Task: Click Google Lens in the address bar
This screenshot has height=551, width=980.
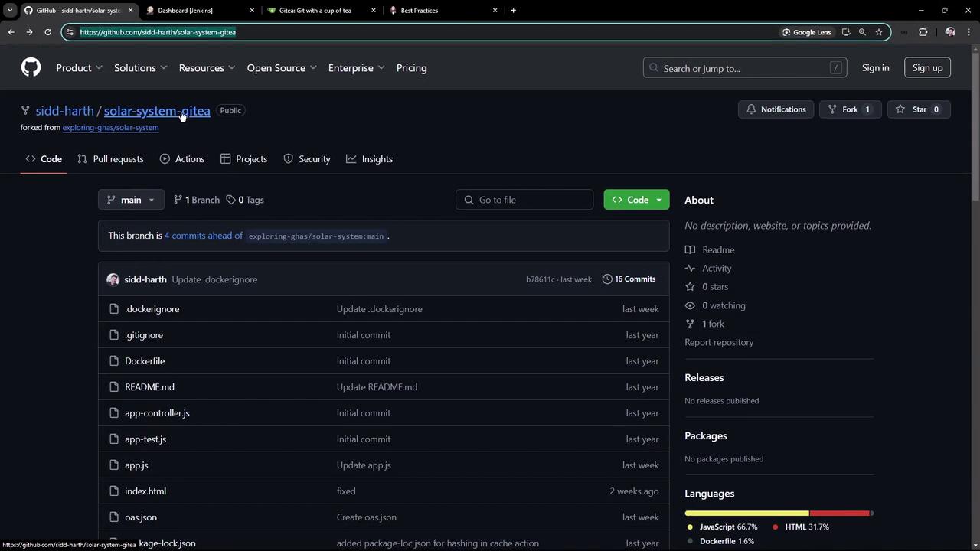Action: coord(806,32)
